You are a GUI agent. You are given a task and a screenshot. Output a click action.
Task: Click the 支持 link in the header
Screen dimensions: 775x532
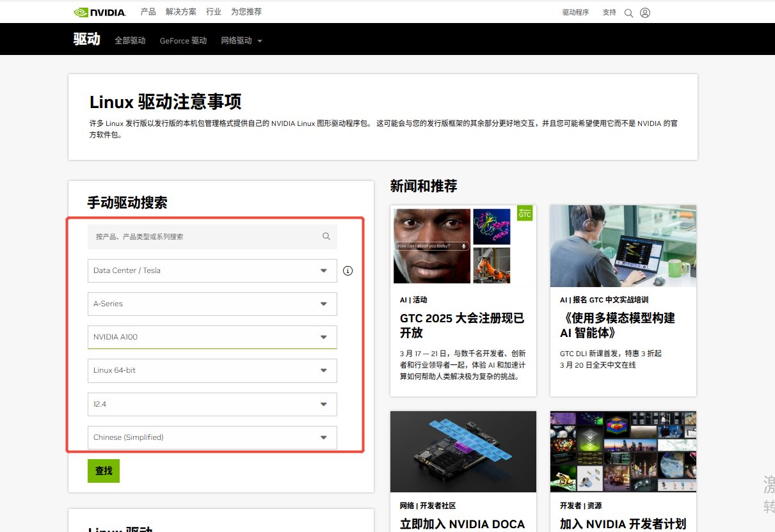609,13
